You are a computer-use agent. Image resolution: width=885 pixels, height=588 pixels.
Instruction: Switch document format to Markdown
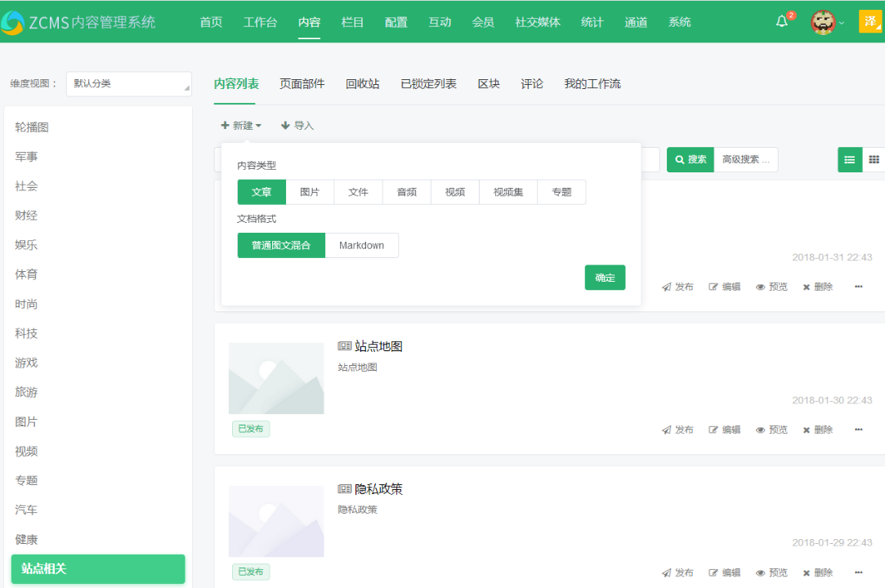click(361, 245)
